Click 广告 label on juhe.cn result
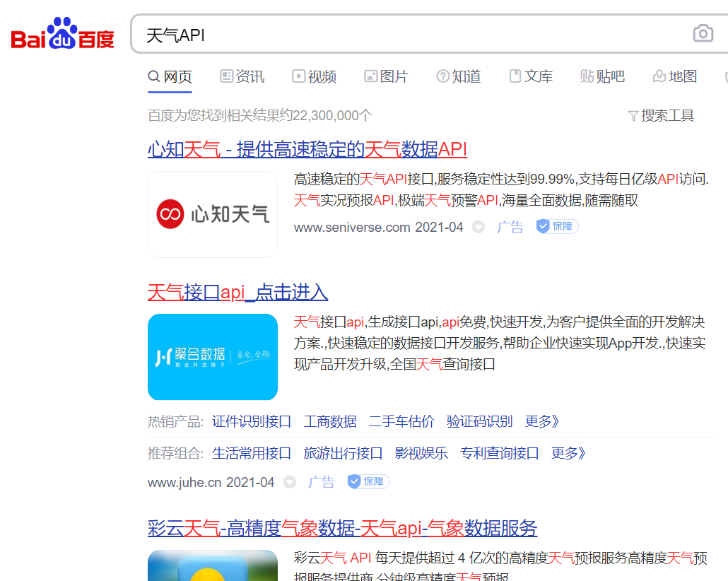728x581 pixels. 322,482
